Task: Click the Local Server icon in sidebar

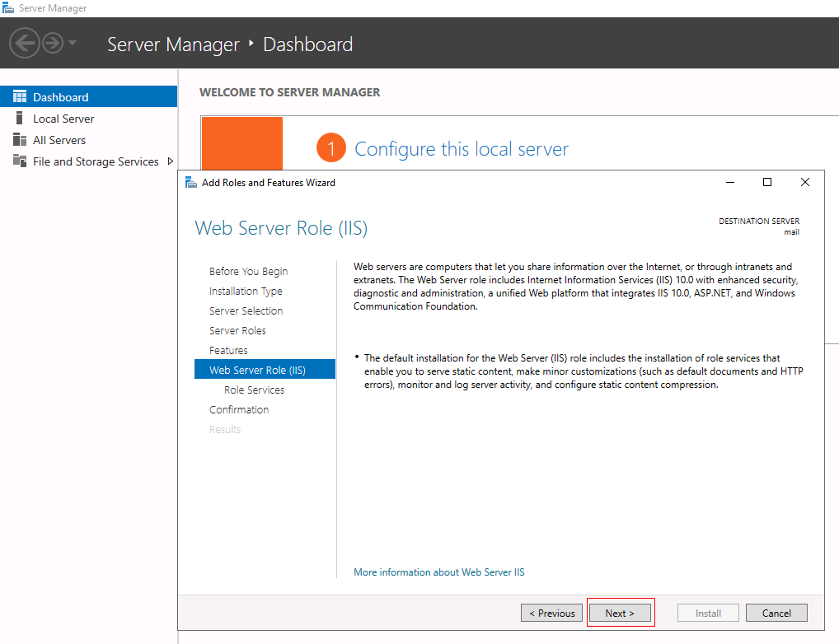Action: tap(20, 118)
